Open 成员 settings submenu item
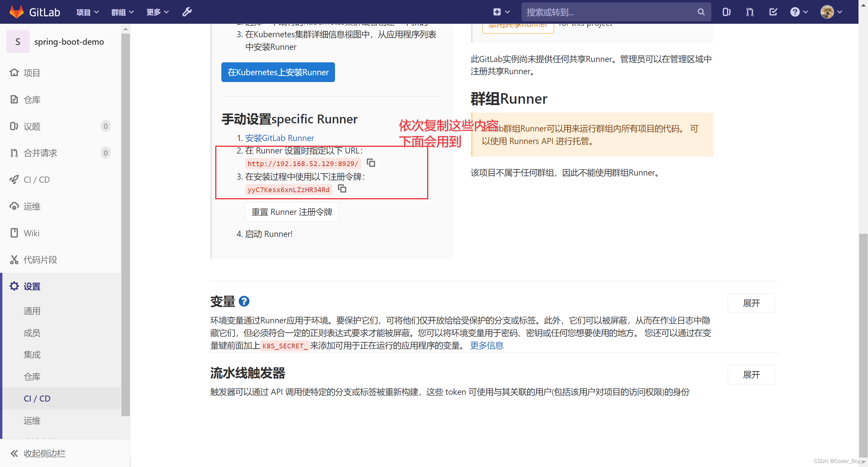The width and height of the screenshot is (868, 467). tap(32, 333)
